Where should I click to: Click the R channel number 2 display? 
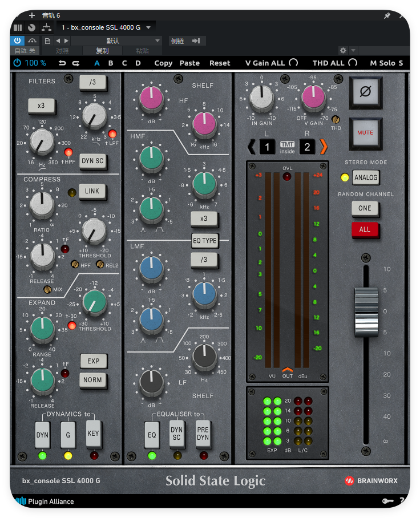coord(307,147)
